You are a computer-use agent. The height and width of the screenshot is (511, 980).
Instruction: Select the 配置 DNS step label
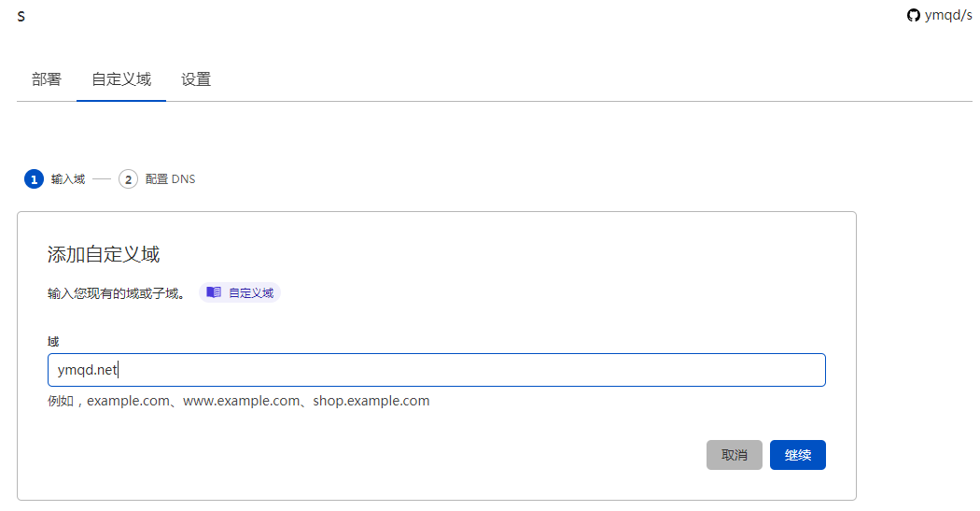tap(170, 179)
